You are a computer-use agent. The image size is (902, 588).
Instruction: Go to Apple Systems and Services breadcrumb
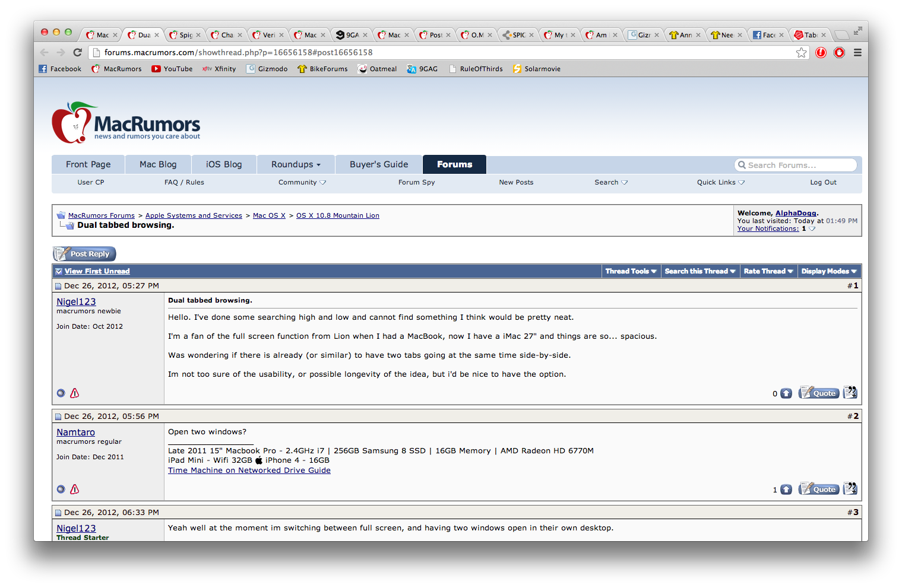tap(194, 215)
